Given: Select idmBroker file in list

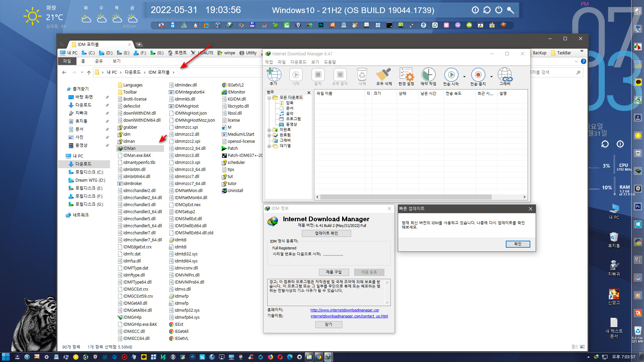Looking at the screenshot, I should [x=130, y=184].
